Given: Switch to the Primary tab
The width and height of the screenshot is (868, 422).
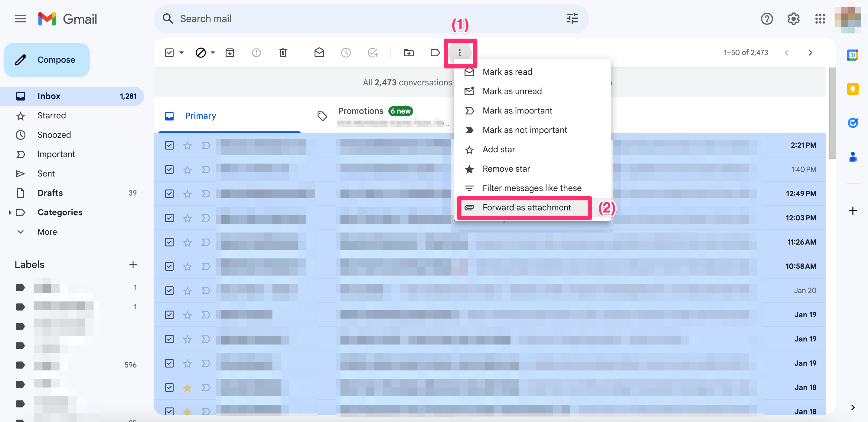Looking at the screenshot, I should (229, 116).
